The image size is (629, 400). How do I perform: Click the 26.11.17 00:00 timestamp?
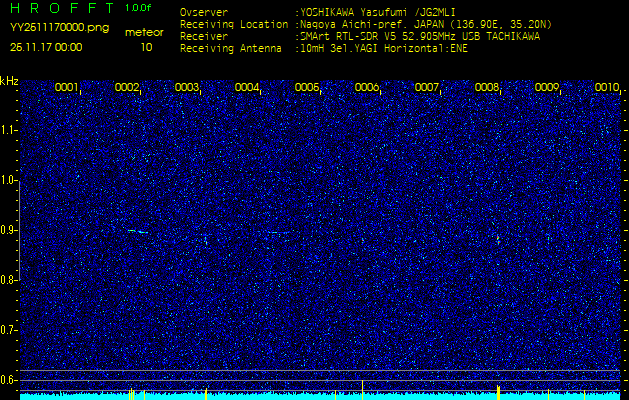pos(46,47)
